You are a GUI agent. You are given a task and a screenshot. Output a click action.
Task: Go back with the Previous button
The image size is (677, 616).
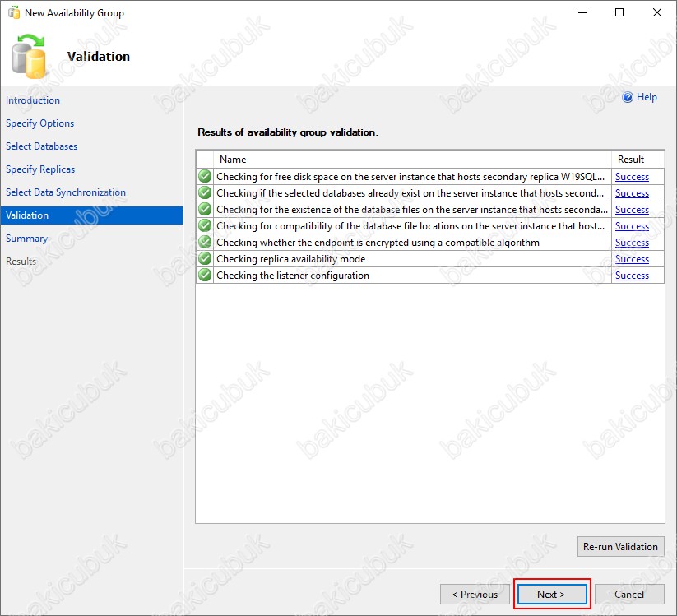(475, 594)
